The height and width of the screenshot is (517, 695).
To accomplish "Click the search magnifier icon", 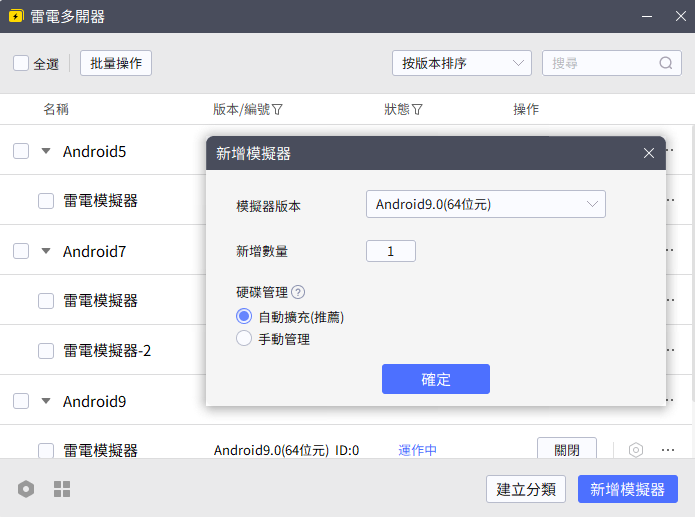I will pos(666,63).
